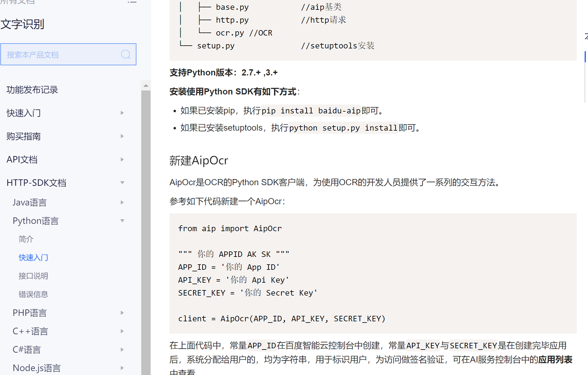Click the sidebar scrollbar track

pos(146,232)
